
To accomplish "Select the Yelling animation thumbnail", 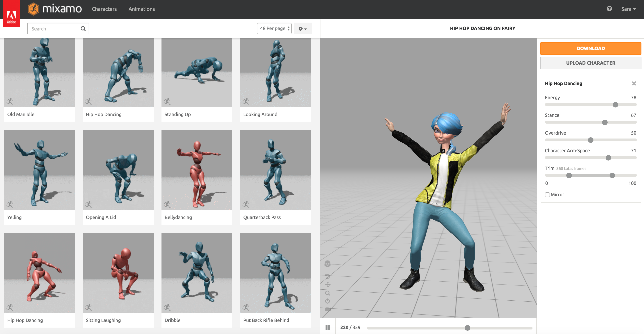I will (x=40, y=170).
